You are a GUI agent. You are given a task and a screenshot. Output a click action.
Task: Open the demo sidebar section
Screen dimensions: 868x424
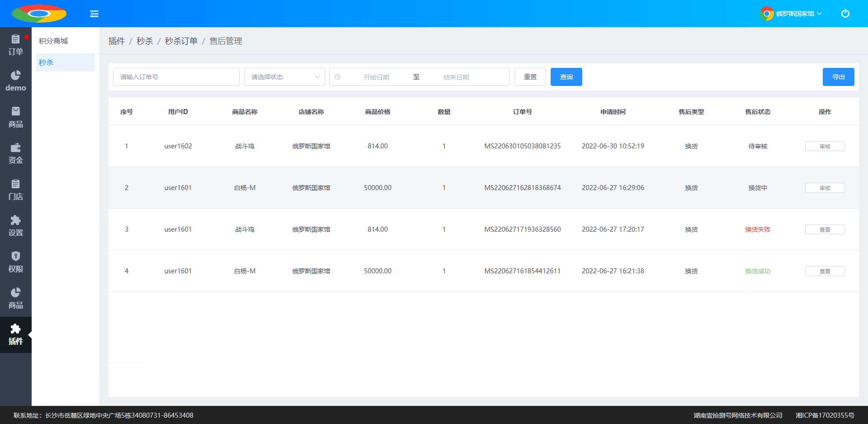[16, 81]
